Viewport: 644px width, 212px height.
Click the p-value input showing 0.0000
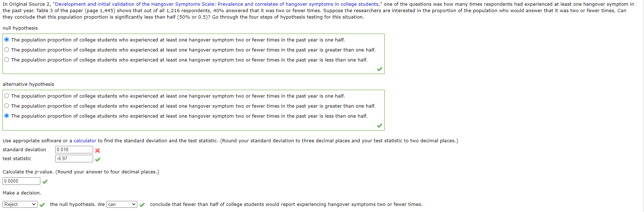(21, 181)
